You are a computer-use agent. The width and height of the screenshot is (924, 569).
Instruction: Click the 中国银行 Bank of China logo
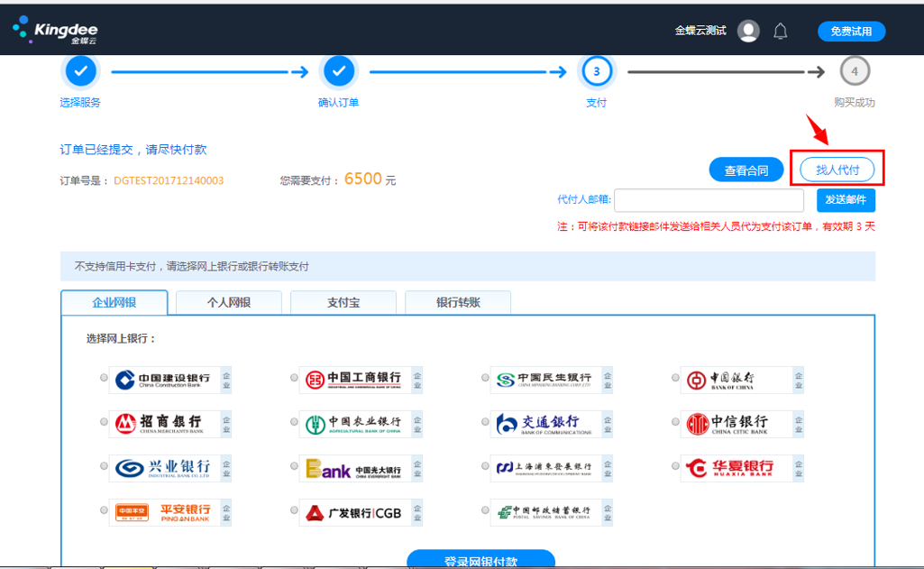click(742, 380)
